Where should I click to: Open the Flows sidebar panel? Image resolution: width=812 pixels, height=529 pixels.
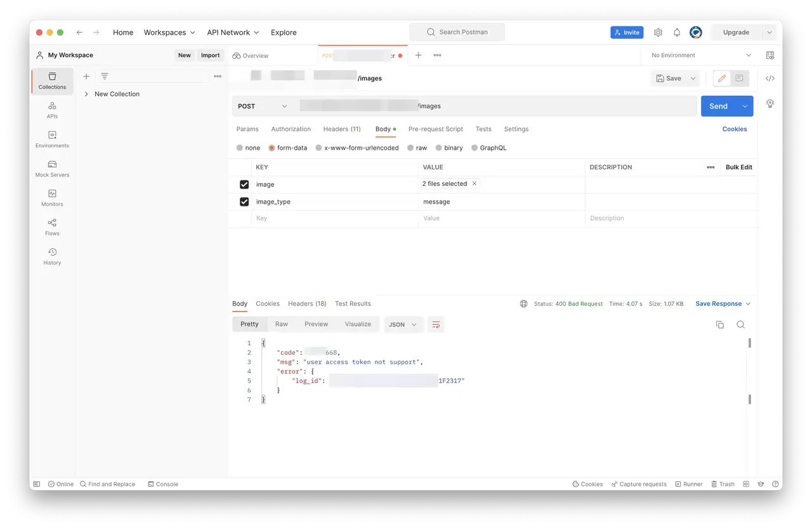[x=52, y=227]
